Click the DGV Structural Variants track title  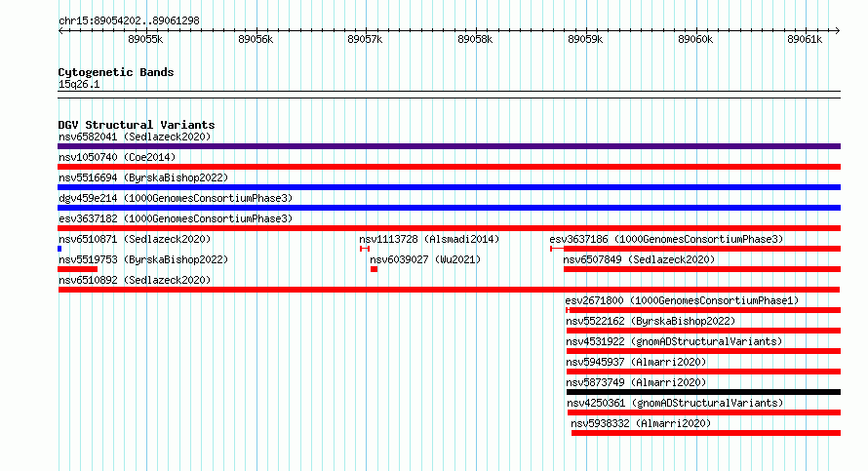(137, 125)
